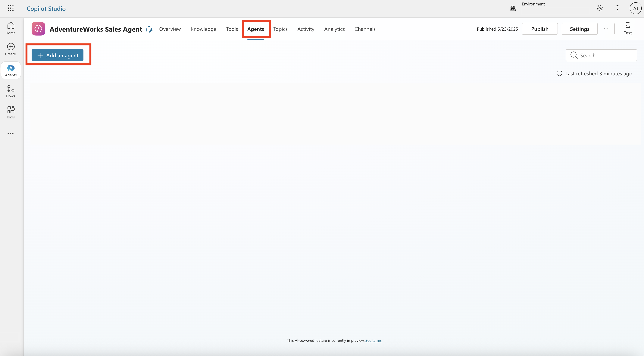
Task: Click the AdventureWorks agent logo icon
Action: (x=38, y=29)
